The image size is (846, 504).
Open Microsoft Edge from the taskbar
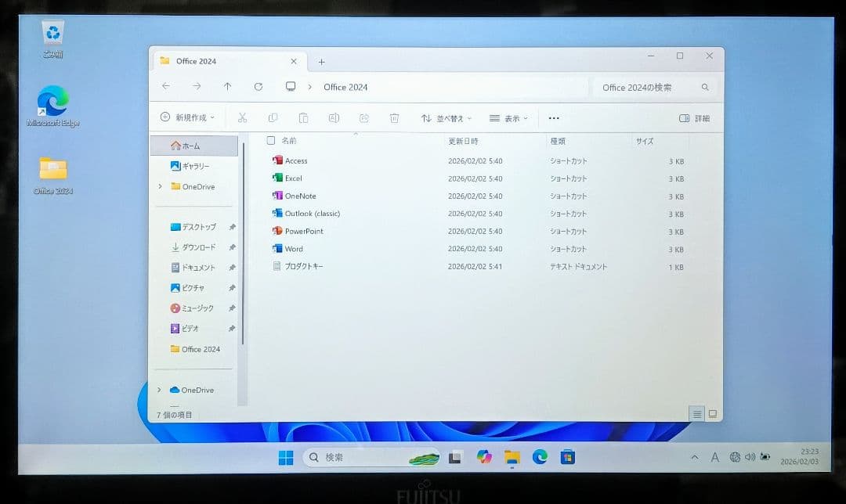point(538,457)
